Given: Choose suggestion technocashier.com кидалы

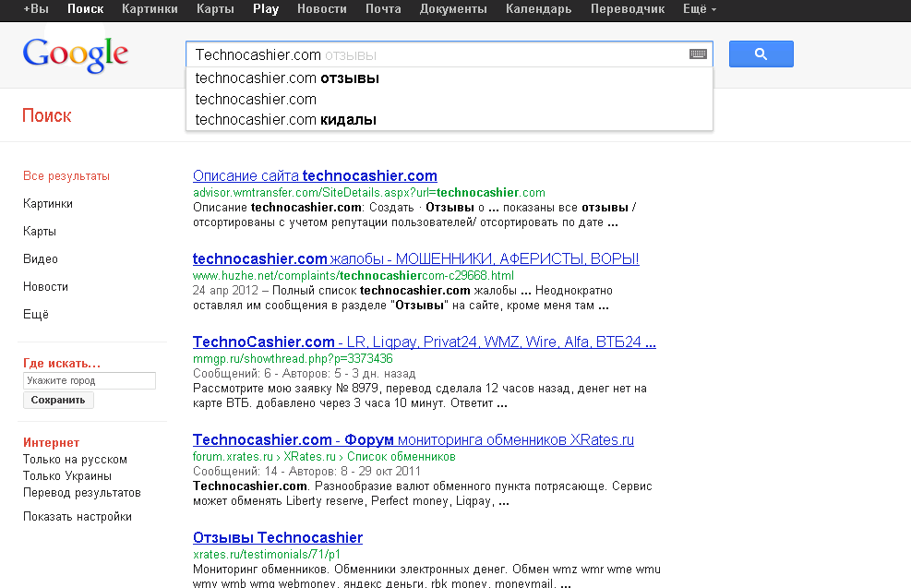Looking at the screenshot, I should pyautogui.click(x=450, y=120).
